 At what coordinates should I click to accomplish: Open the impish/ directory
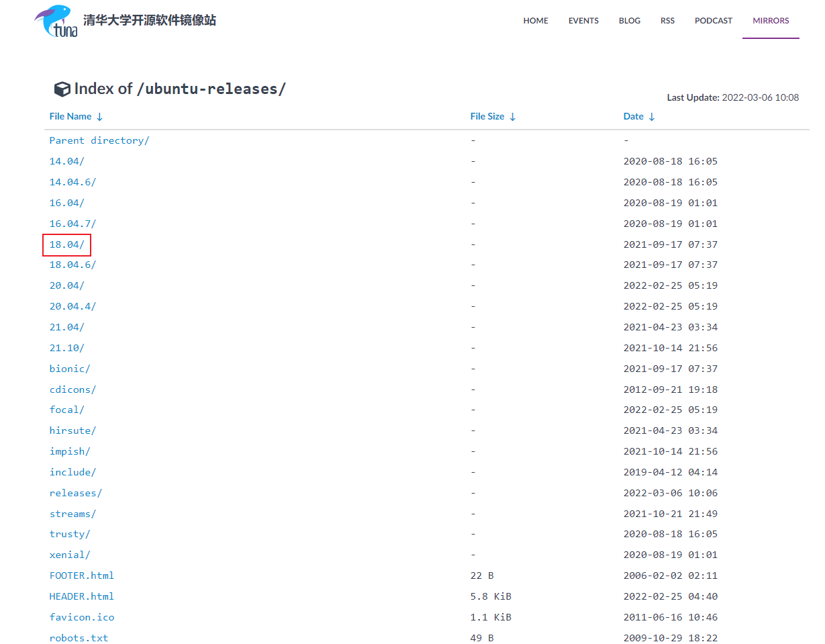click(x=70, y=451)
